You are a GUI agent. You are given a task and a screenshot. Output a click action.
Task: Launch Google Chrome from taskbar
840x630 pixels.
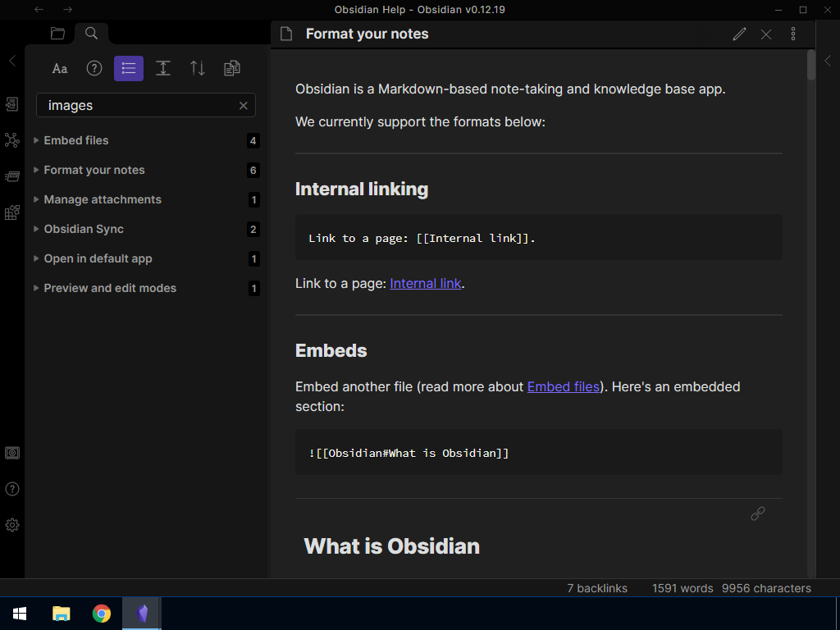pyautogui.click(x=101, y=614)
